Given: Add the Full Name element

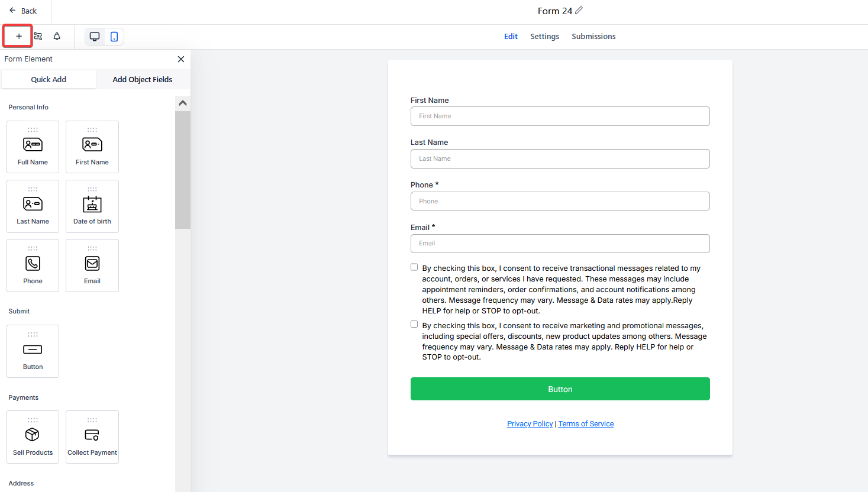Looking at the screenshot, I should [x=33, y=147].
